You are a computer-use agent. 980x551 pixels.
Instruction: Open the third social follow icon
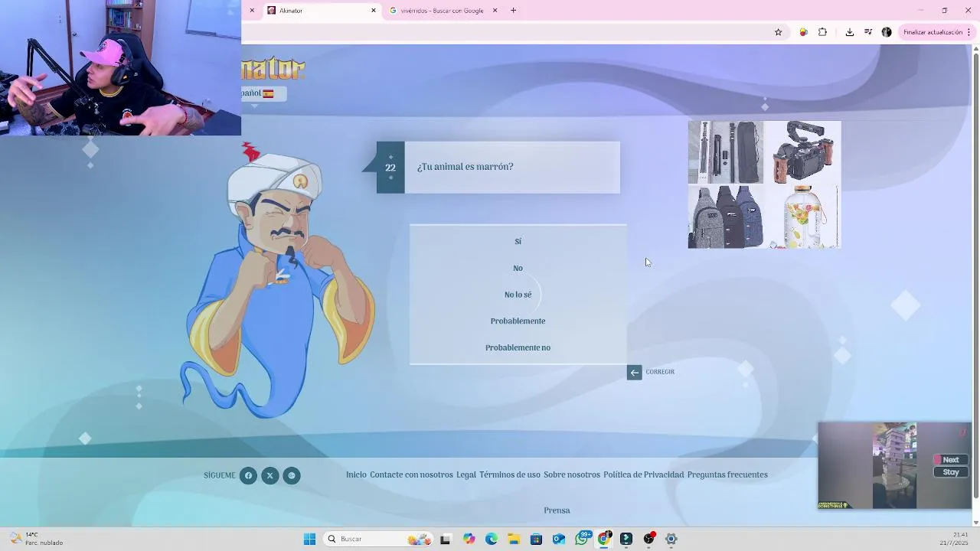[x=291, y=475]
